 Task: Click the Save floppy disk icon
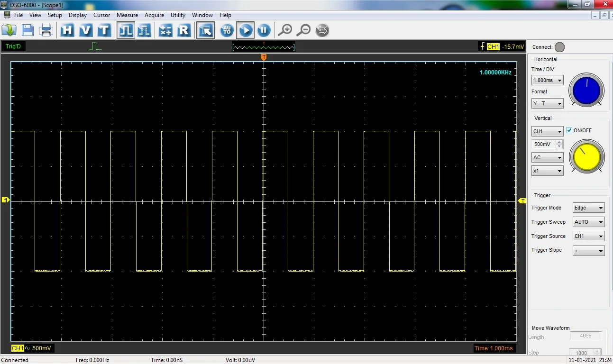tap(27, 30)
